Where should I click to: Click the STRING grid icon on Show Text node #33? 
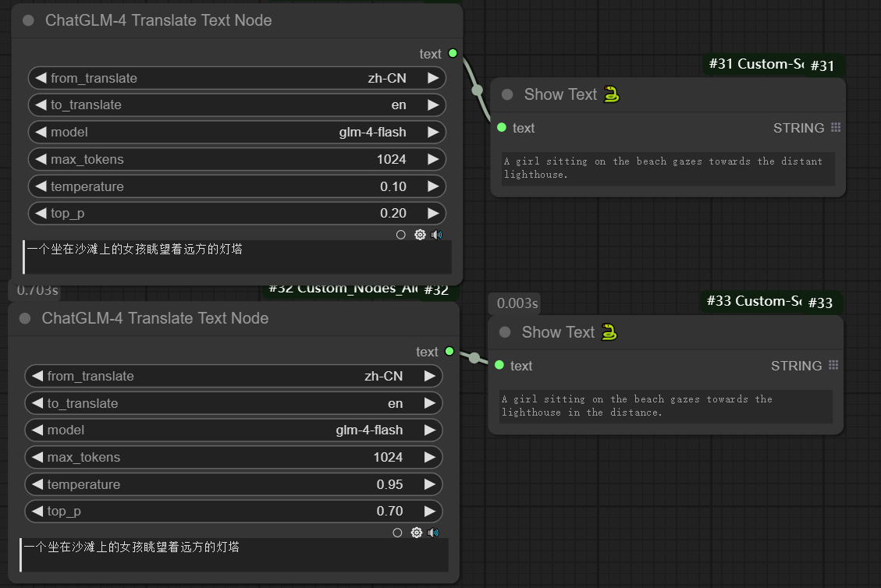point(833,366)
